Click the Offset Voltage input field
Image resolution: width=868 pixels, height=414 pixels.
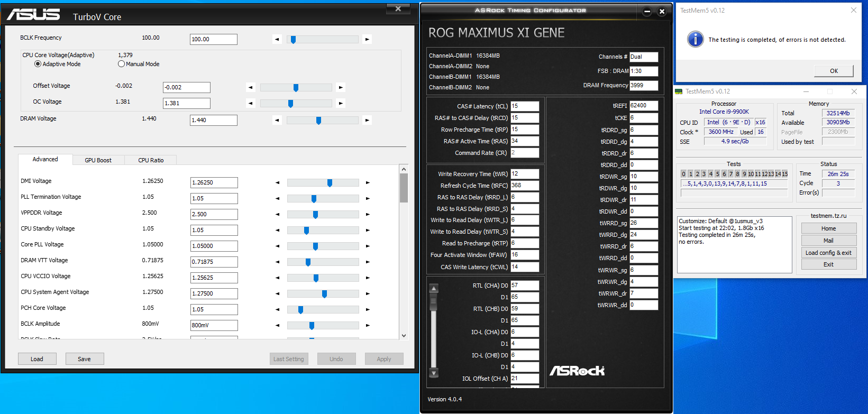pos(187,87)
